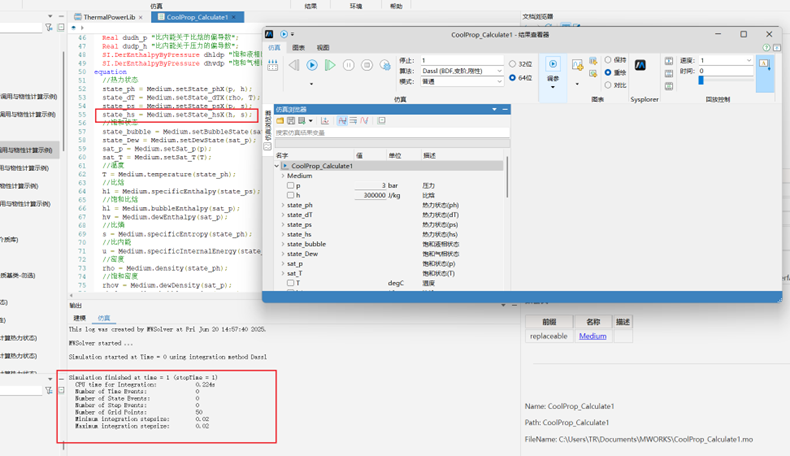Screen dimensions: 790x456
Task: Click the red curve icon in simulation browser toolbar
Action: [364, 121]
